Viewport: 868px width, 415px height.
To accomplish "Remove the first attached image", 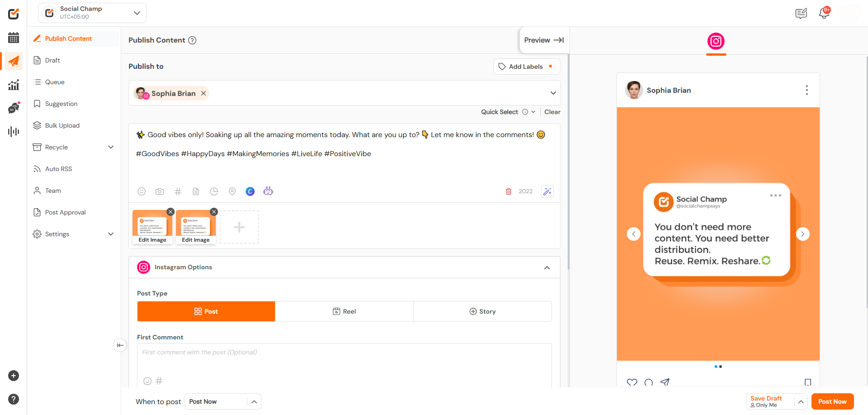I will point(171,212).
